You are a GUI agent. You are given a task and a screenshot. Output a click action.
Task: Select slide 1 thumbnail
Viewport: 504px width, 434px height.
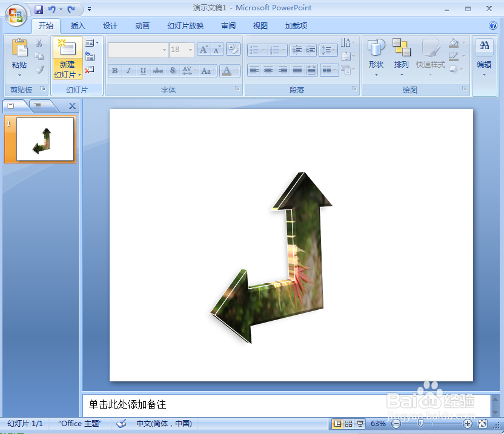(45, 139)
